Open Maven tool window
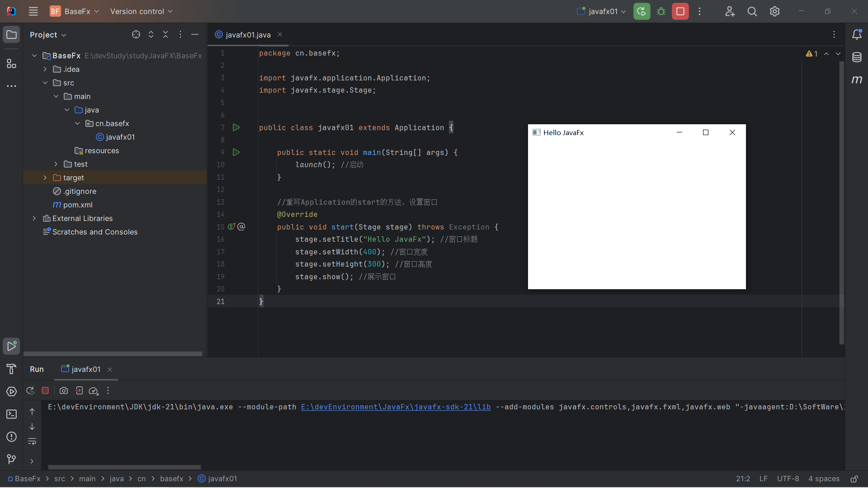This screenshot has width=868, height=488. 857,80
